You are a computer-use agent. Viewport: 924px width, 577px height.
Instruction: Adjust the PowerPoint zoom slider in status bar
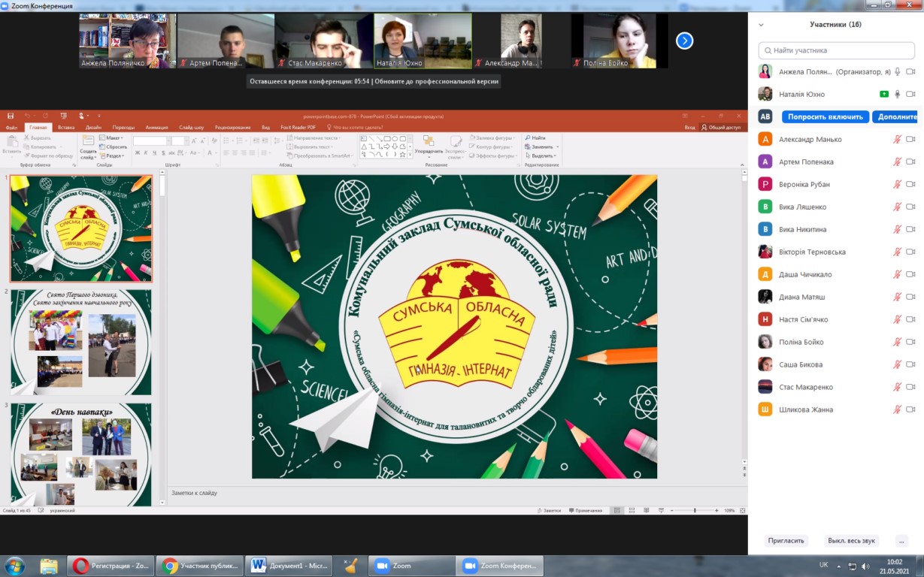[x=694, y=510]
